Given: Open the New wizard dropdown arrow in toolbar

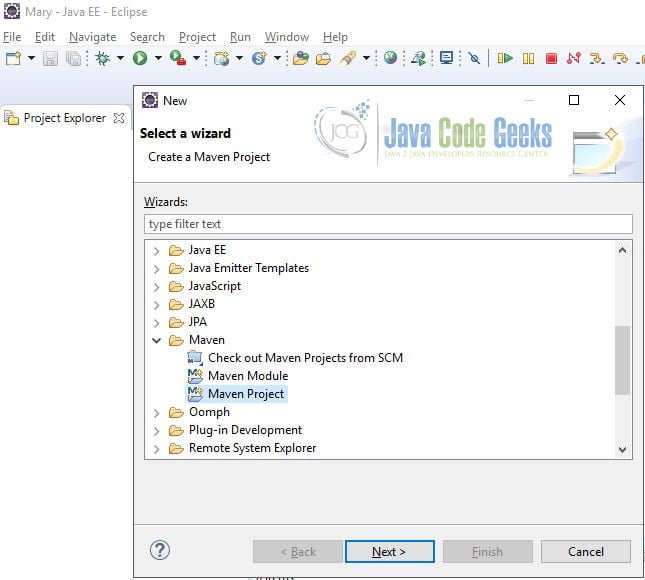Looking at the screenshot, I should pyautogui.click(x=31, y=58).
